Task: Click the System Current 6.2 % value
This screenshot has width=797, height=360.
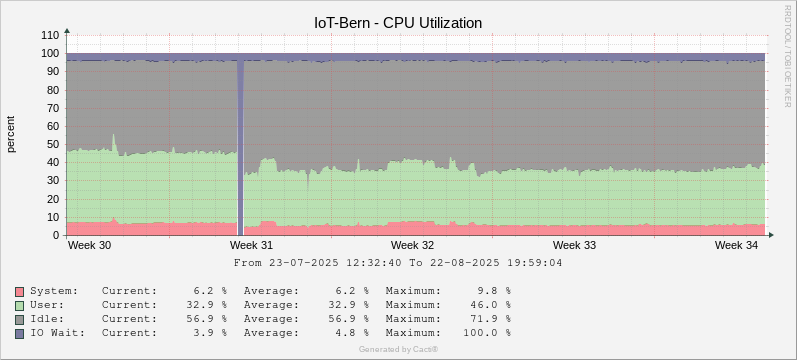Action: (210, 291)
